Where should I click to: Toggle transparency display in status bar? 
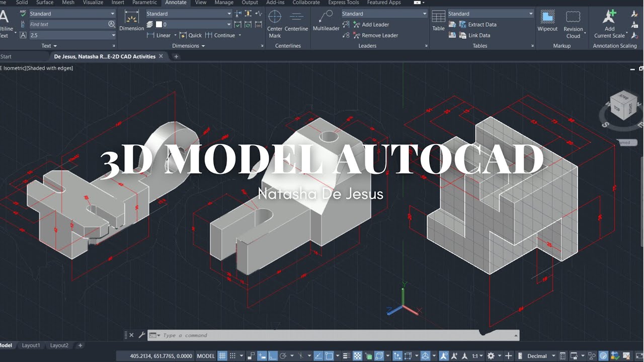(358, 356)
